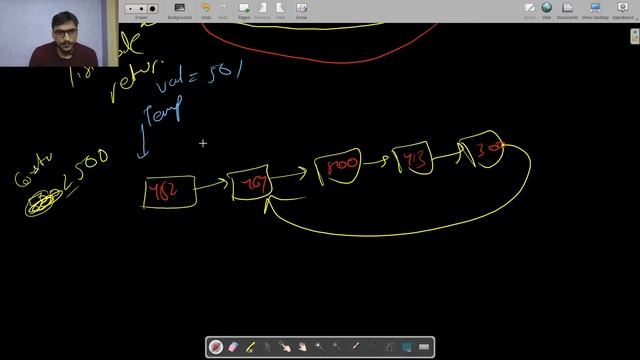Select the Eraser tool in stylus palette

coord(233,347)
